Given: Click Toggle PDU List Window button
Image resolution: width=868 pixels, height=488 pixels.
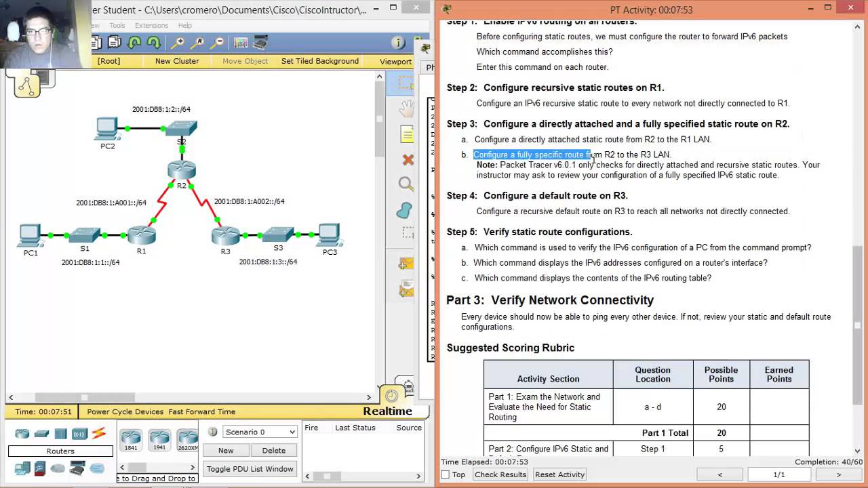Looking at the screenshot, I should [250, 469].
